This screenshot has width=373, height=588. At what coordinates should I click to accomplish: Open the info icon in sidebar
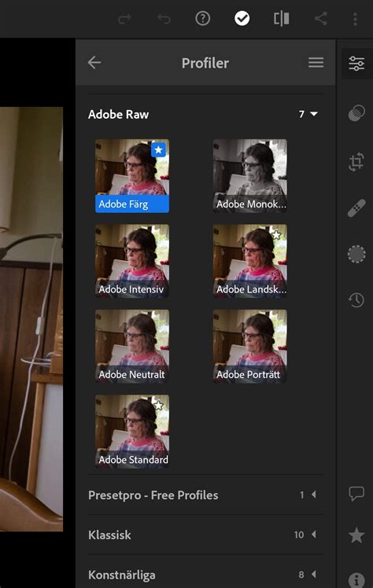356,580
